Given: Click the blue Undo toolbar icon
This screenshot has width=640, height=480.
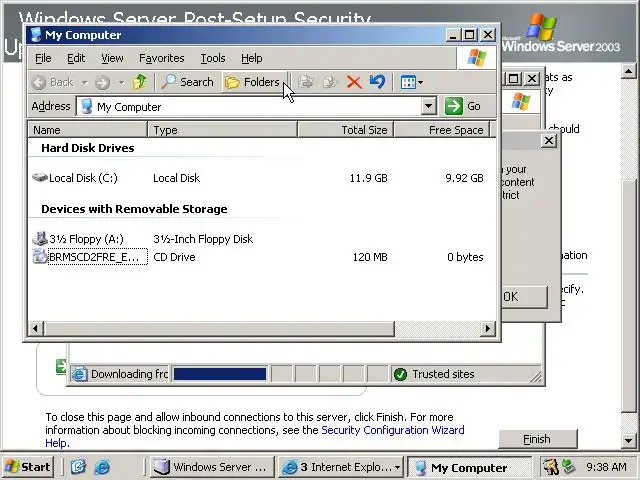Looking at the screenshot, I should (378, 82).
